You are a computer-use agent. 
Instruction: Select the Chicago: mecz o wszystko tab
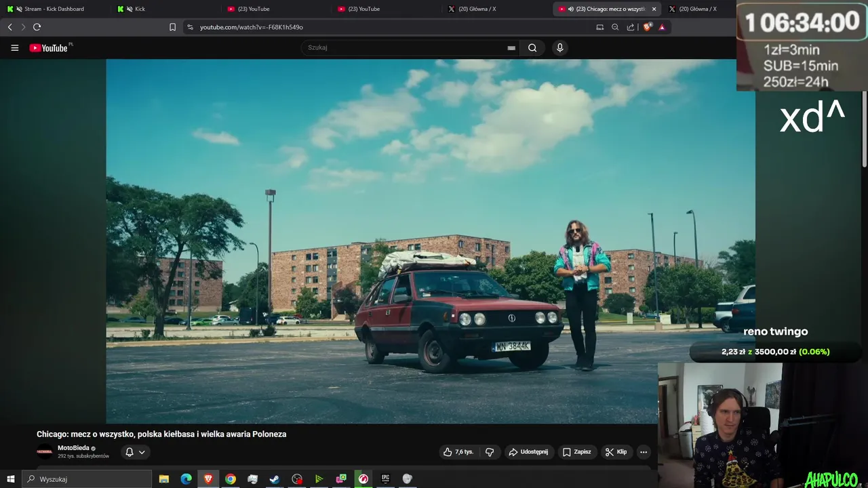click(607, 9)
